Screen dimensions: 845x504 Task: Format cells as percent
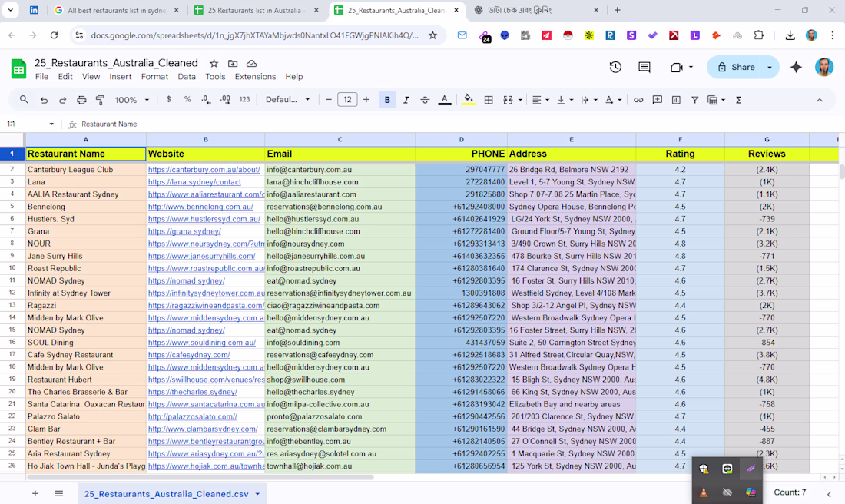(x=187, y=99)
